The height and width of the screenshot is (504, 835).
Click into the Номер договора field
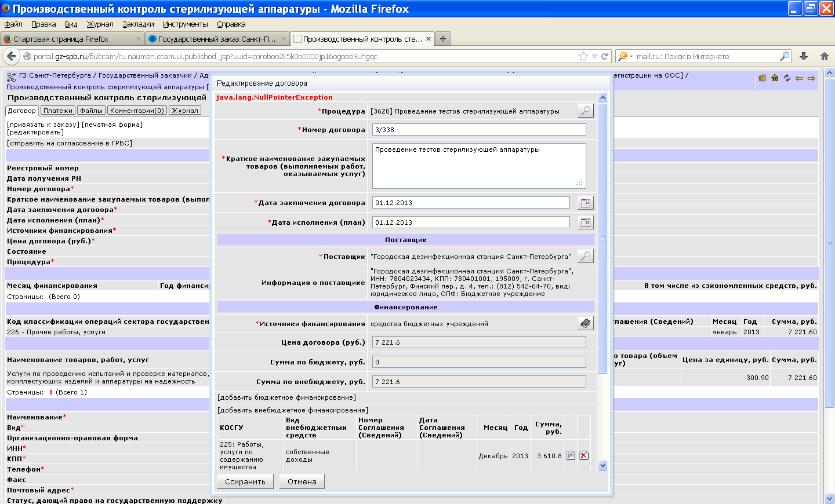pyautogui.click(x=478, y=130)
